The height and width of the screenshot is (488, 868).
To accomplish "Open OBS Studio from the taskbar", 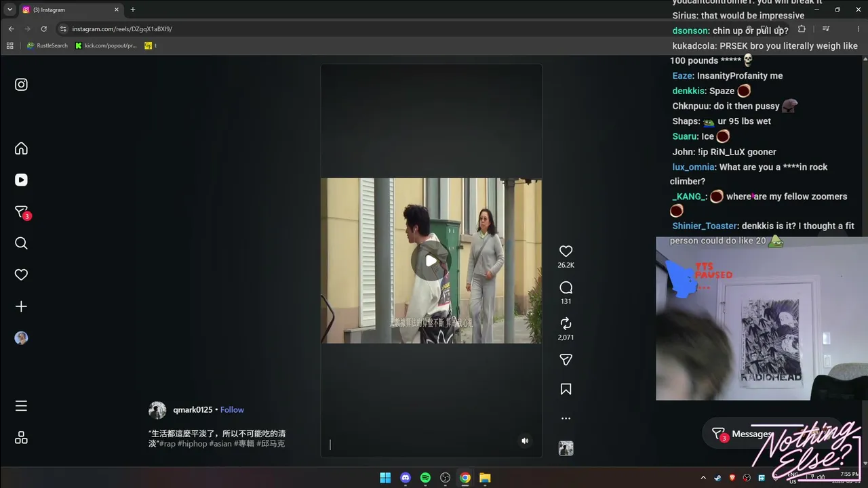I will tap(446, 478).
